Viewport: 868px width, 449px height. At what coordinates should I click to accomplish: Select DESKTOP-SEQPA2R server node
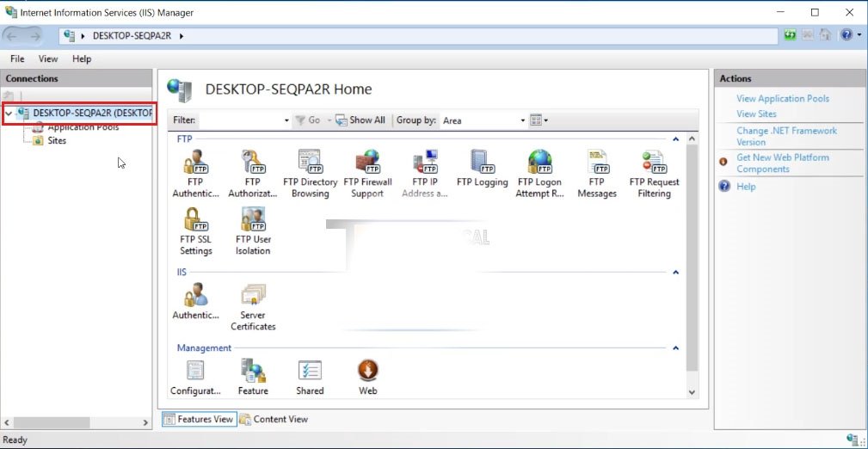coord(84,113)
